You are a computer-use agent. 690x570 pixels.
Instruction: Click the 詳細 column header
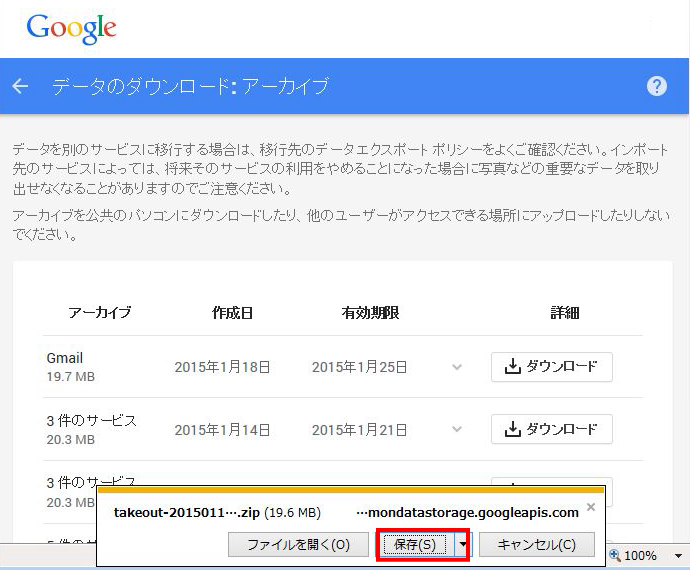[x=565, y=313]
